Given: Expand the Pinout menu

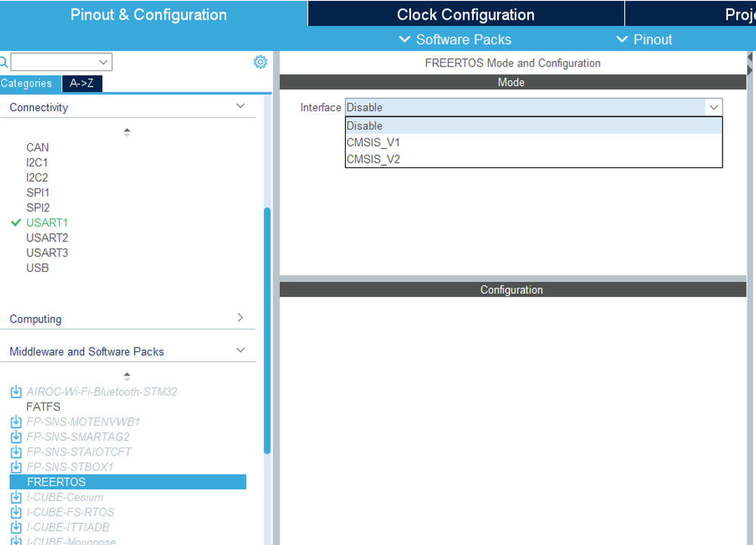Looking at the screenshot, I should tap(644, 39).
